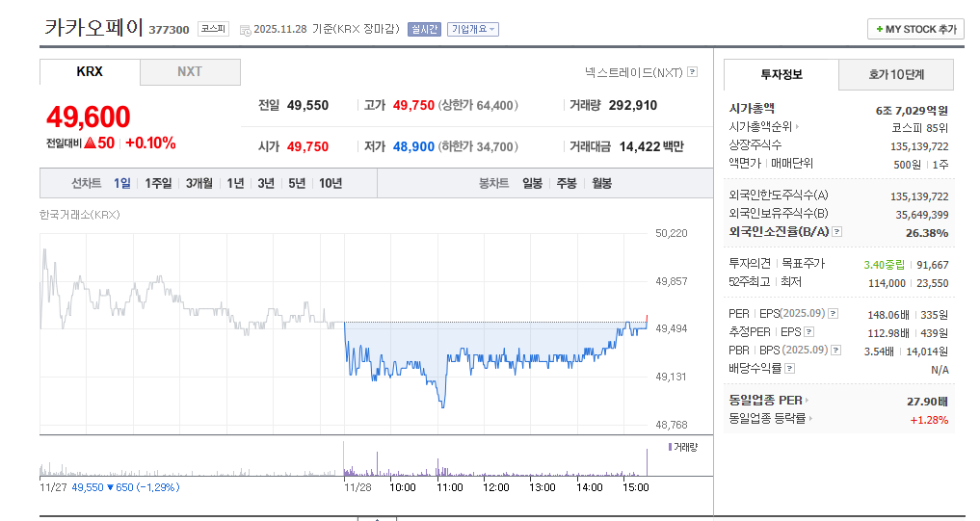The image size is (980, 521).
Task: Show the 주봉 candlestick chart
Action: click(x=567, y=183)
